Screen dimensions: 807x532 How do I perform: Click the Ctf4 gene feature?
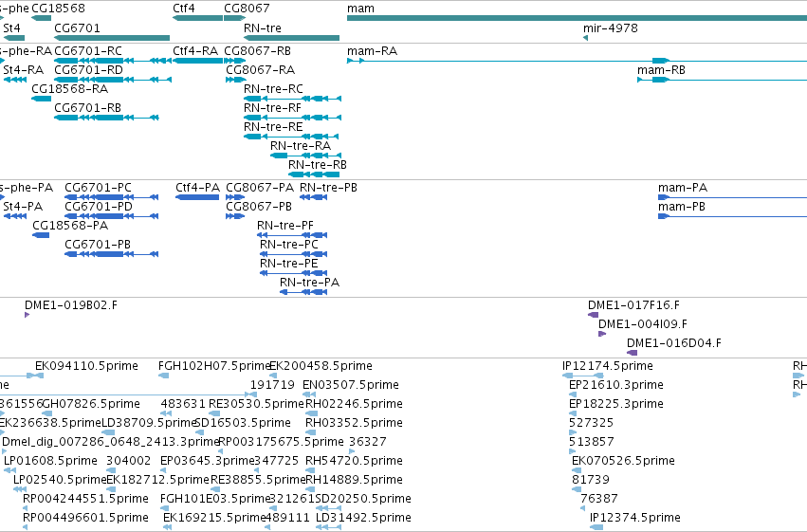(x=197, y=18)
